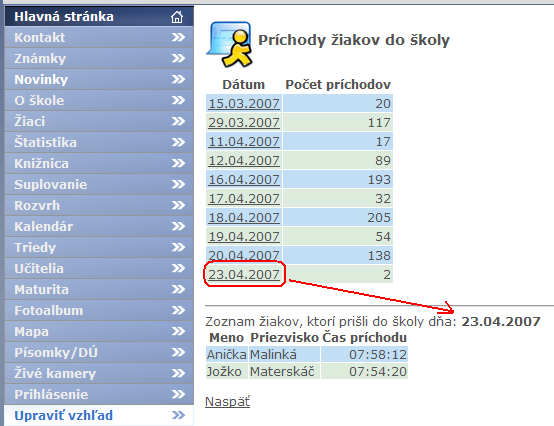
Task: Click the chevron icon beside Fotoalbum
Action: (x=178, y=310)
